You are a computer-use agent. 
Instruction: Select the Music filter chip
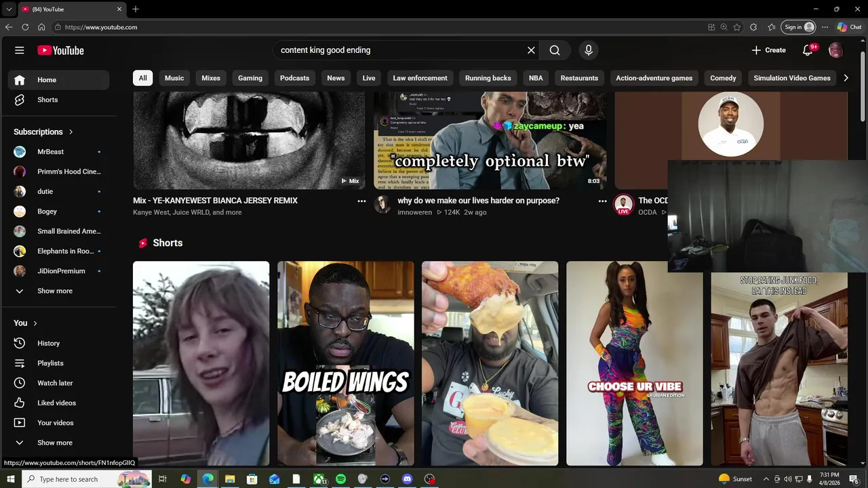pyautogui.click(x=174, y=78)
